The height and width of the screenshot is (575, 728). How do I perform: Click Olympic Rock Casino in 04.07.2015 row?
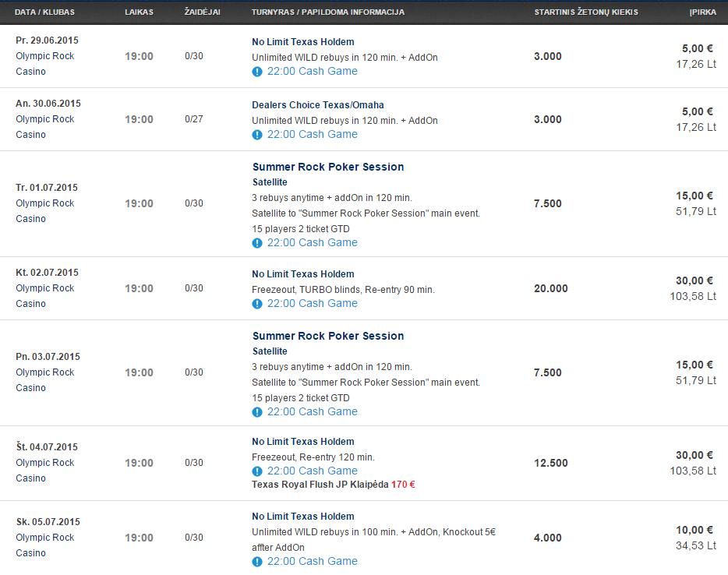click(45, 470)
